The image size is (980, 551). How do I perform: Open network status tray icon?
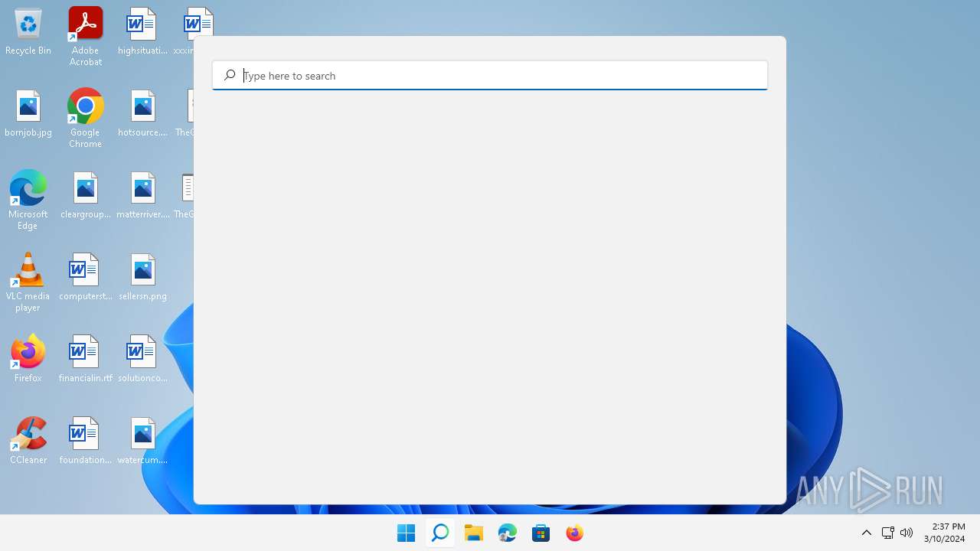click(x=888, y=533)
